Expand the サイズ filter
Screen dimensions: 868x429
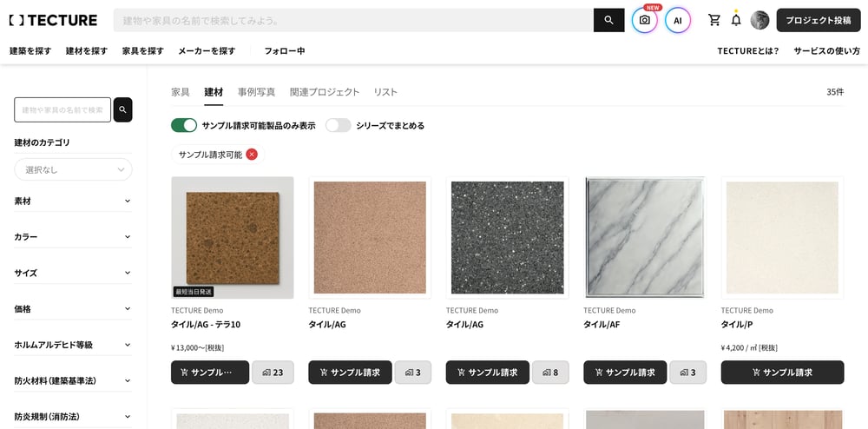coord(73,273)
